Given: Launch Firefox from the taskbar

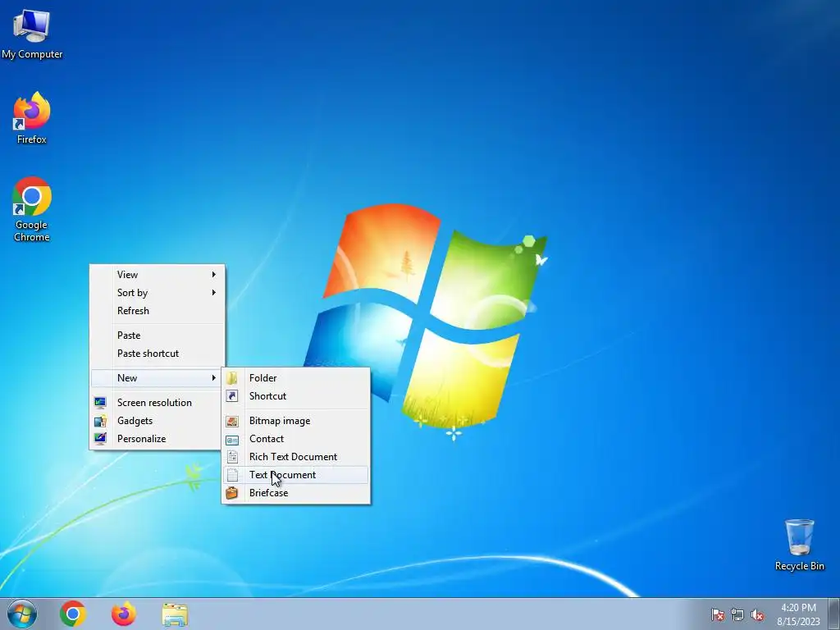Looking at the screenshot, I should [123, 614].
